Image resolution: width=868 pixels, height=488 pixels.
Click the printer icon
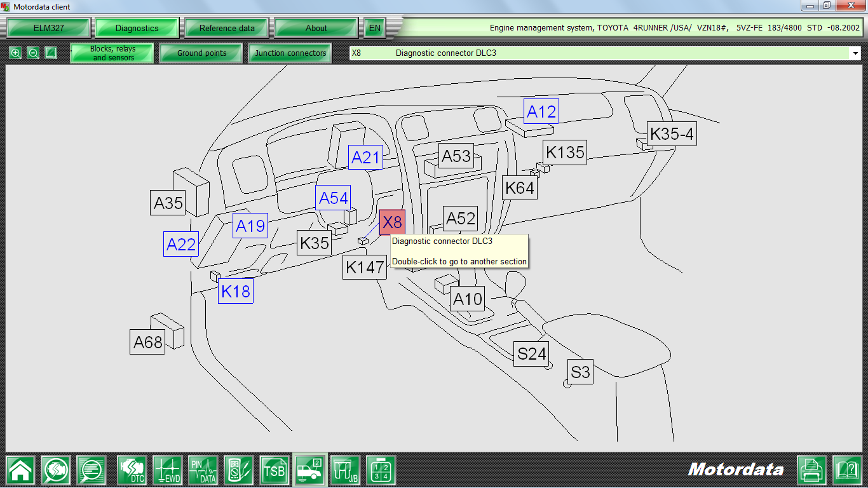click(x=812, y=470)
